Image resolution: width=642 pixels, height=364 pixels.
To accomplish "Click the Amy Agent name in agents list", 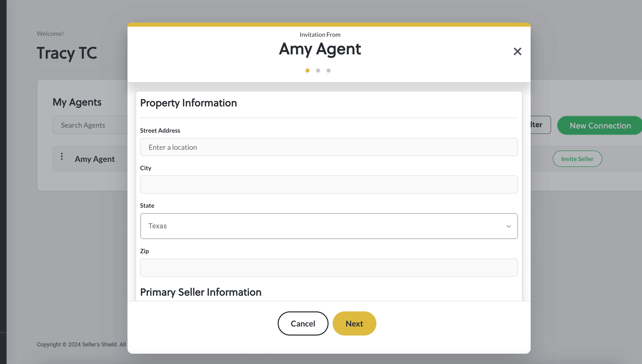I will pos(94,159).
